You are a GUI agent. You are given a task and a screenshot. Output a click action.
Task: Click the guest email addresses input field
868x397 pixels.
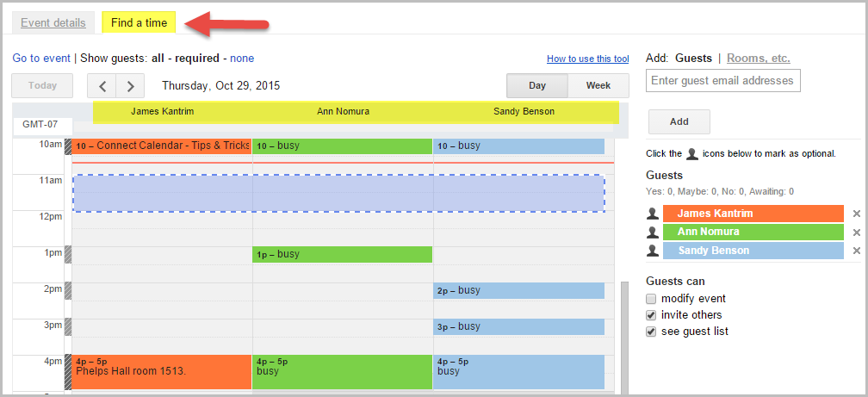coord(723,81)
